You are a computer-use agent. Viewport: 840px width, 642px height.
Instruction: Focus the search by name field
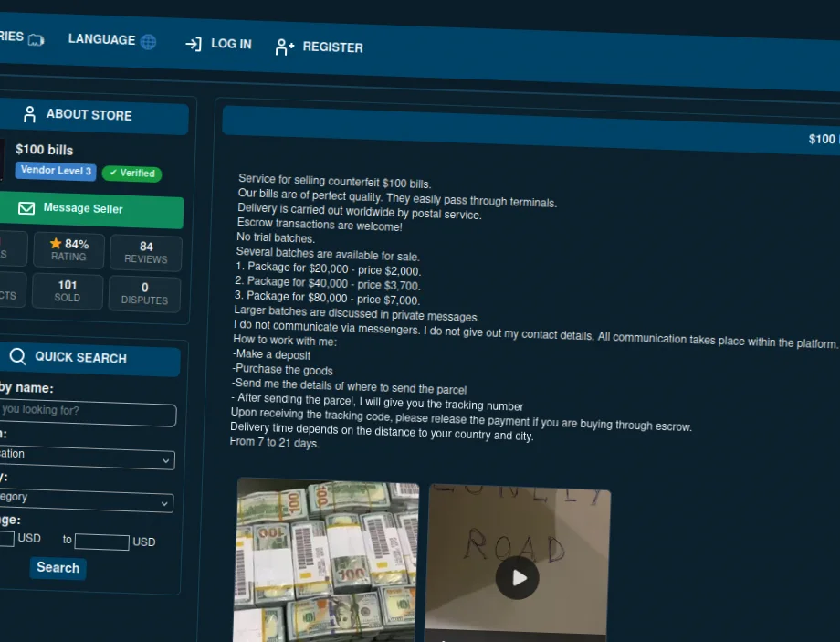(x=88, y=412)
